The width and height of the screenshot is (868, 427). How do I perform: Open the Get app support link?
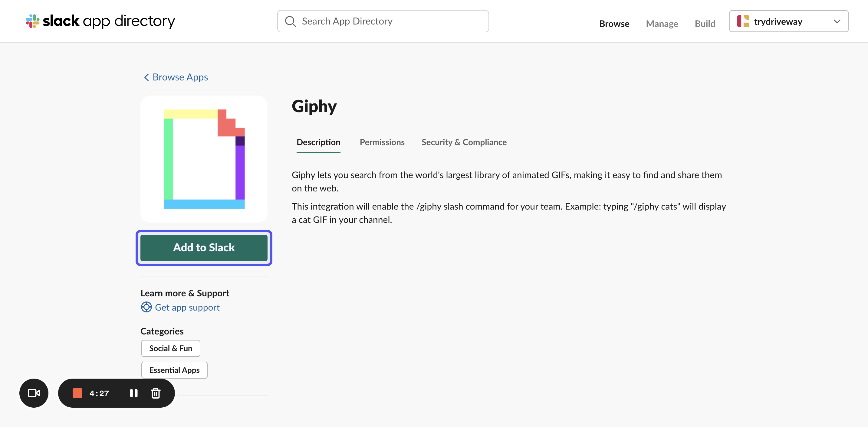(187, 307)
